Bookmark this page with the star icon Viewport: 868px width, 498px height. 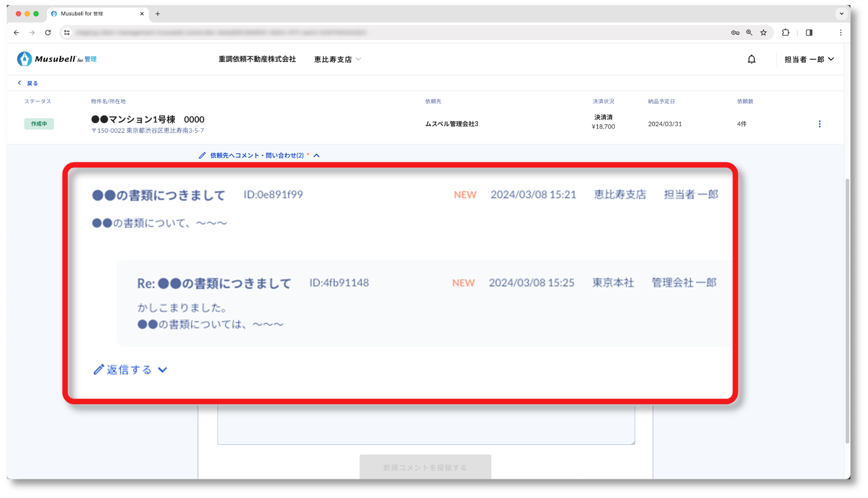pyautogui.click(x=763, y=33)
